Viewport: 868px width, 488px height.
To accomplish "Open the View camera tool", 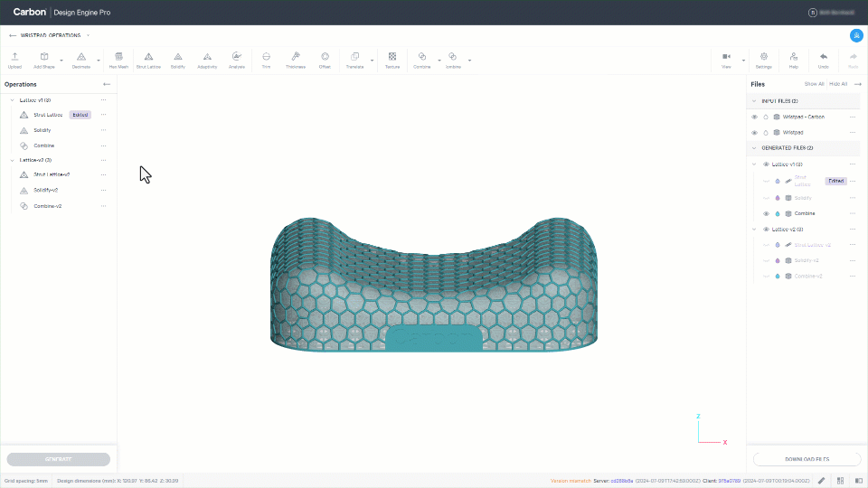I will tap(726, 60).
